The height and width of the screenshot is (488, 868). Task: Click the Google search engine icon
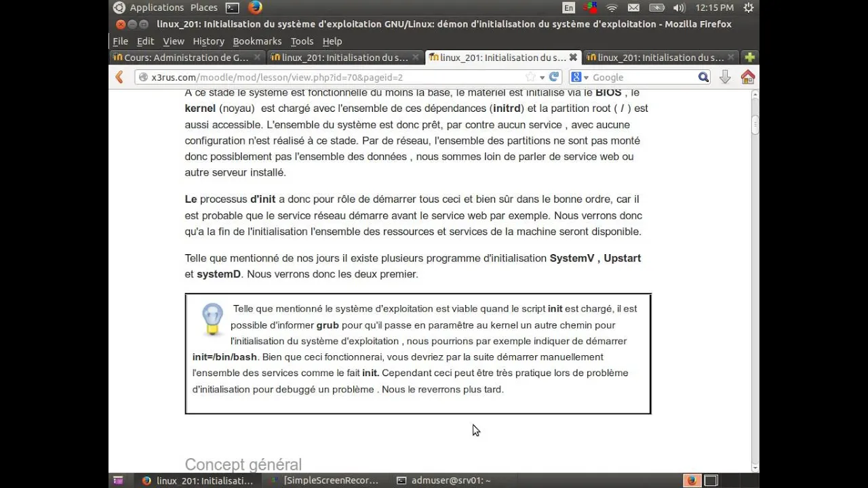coord(576,77)
